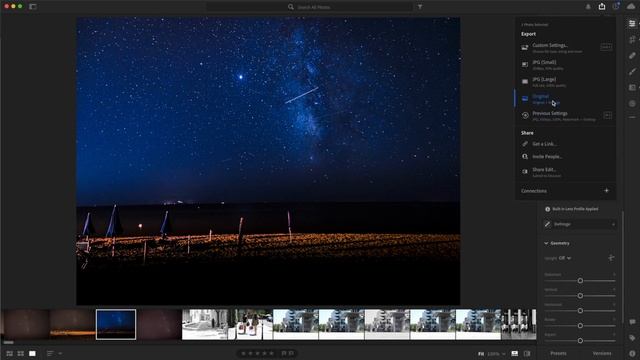This screenshot has height=360, width=640.
Task: Click the share/export icon in top bar
Action: coord(602,7)
